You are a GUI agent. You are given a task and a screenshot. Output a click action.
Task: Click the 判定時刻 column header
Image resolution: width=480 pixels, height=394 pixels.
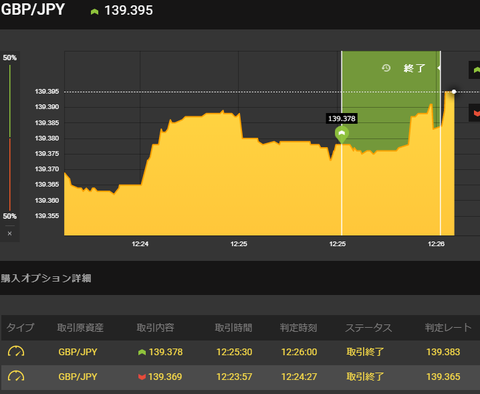(299, 328)
